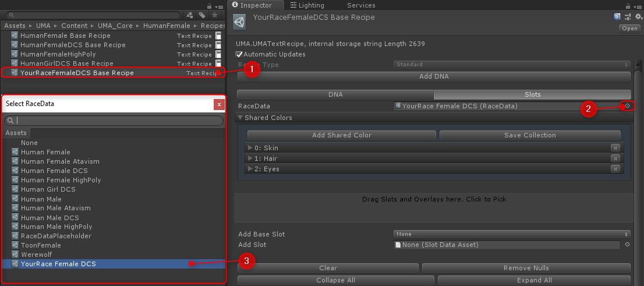The image size is (644, 286).
Task: Expand the 0: Skin color entry
Action: tap(250, 148)
